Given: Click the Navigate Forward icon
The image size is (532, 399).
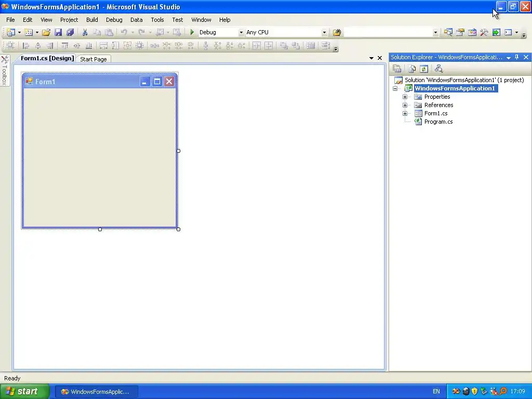Looking at the screenshot, I should (x=177, y=32).
